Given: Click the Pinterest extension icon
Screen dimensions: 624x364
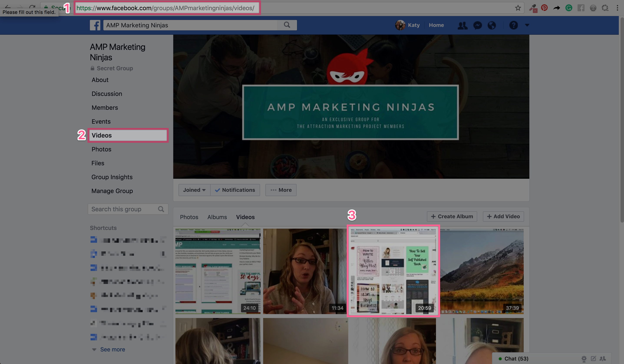Looking at the screenshot, I should (x=544, y=8).
